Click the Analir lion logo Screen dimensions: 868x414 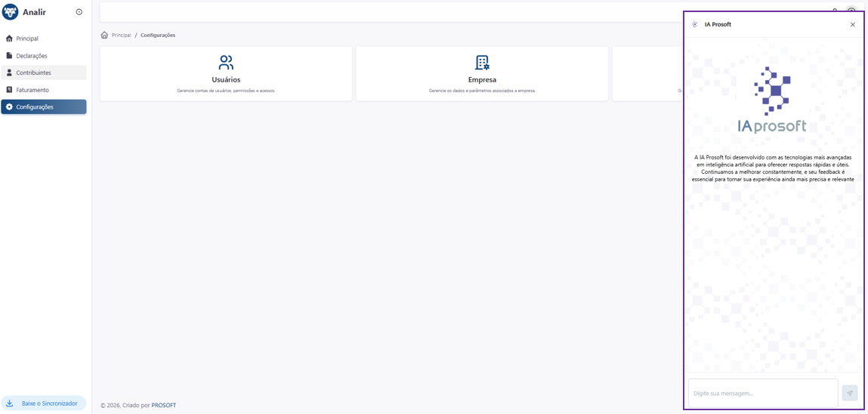(x=11, y=11)
